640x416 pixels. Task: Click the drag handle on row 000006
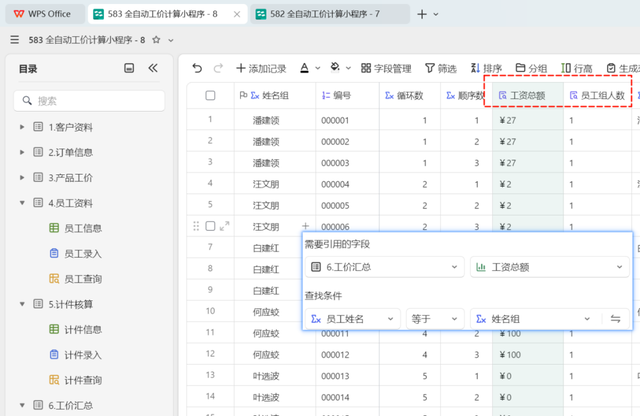[x=196, y=226]
